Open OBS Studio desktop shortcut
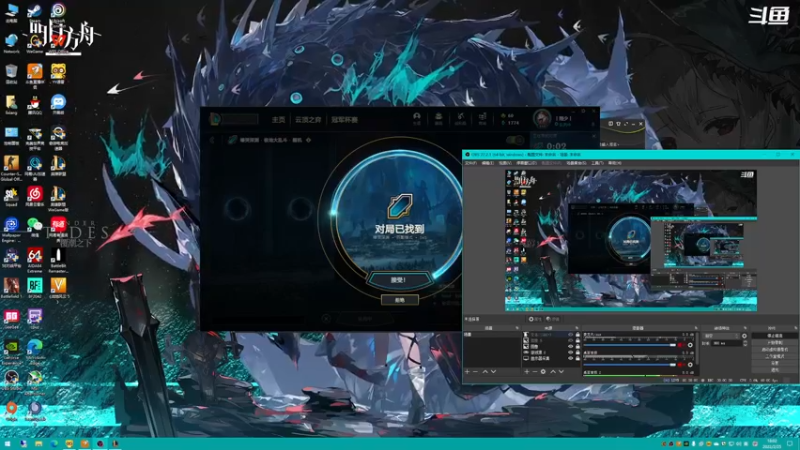The height and width of the screenshot is (450, 800). (11, 380)
